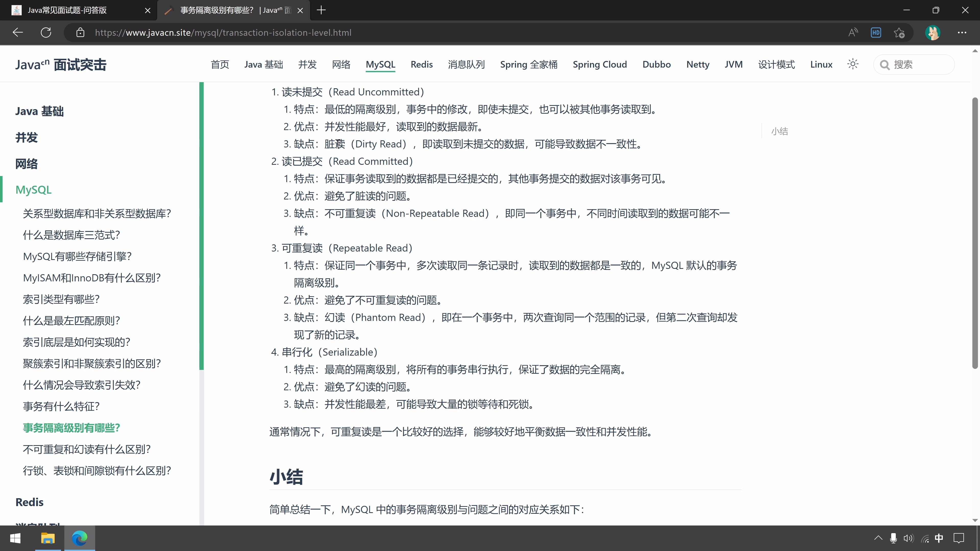Open File Explorer from the taskbar
Image resolution: width=980 pixels, height=551 pixels.
[47, 538]
